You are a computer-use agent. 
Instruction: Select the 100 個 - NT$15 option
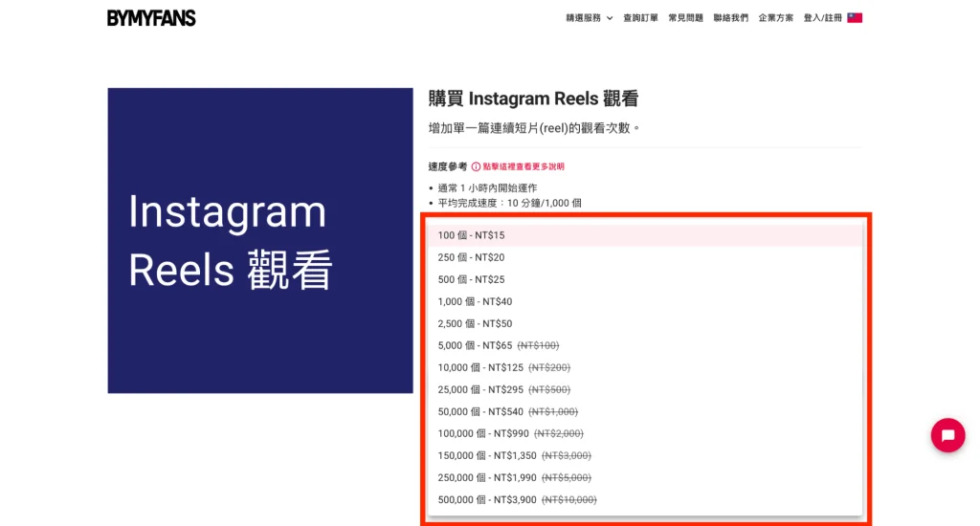point(644,235)
